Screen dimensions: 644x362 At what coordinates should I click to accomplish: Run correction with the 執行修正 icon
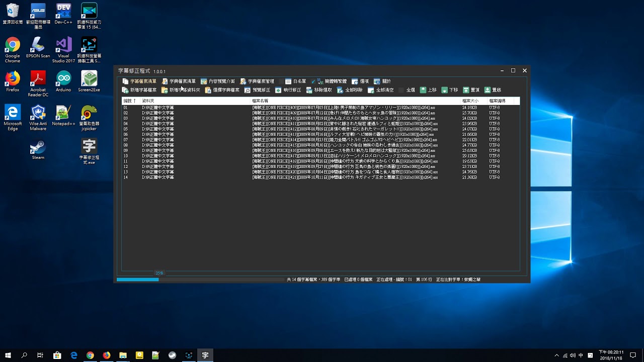click(278, 90)
